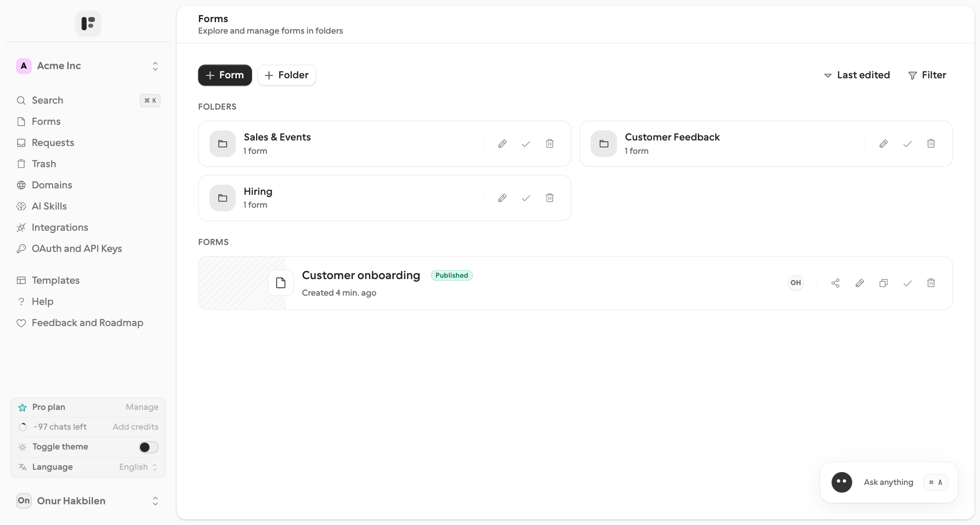980x525 pixels.
Task: Go to Requests in the sidebar
Action: click(88, 143)
